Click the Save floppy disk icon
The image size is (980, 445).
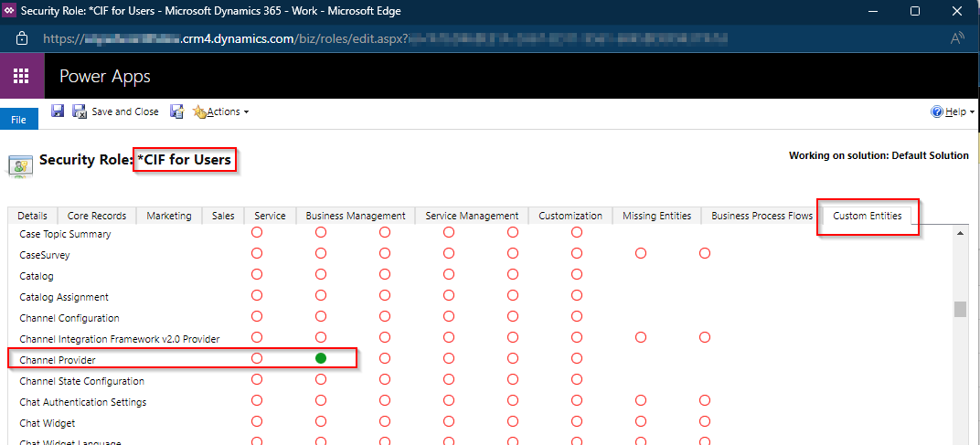(58, 111)
